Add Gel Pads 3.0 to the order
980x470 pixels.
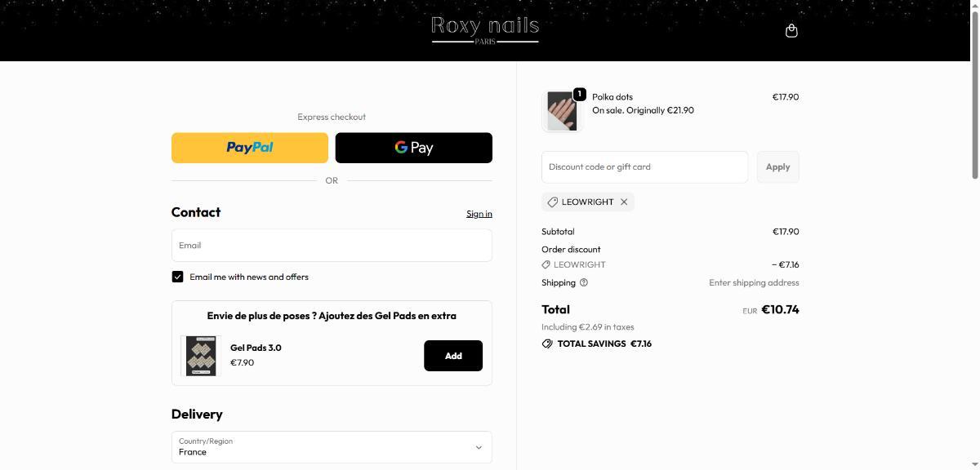(453, 356)
